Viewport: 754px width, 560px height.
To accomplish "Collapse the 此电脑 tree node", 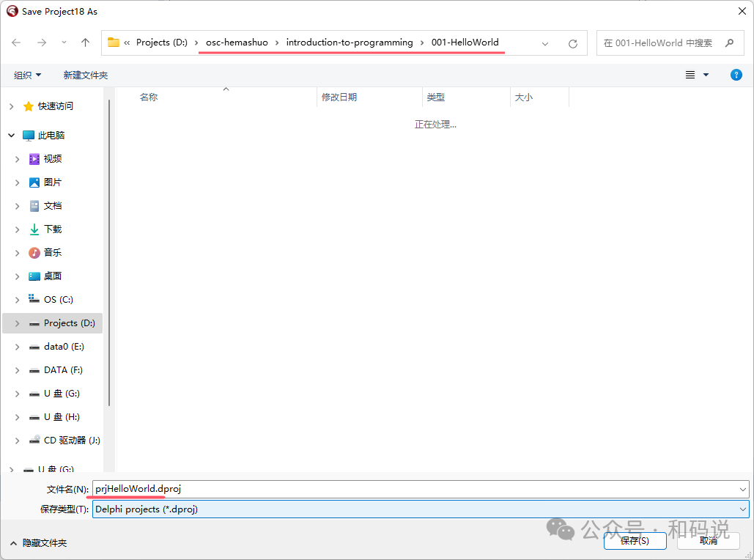I will pos(10,135).
